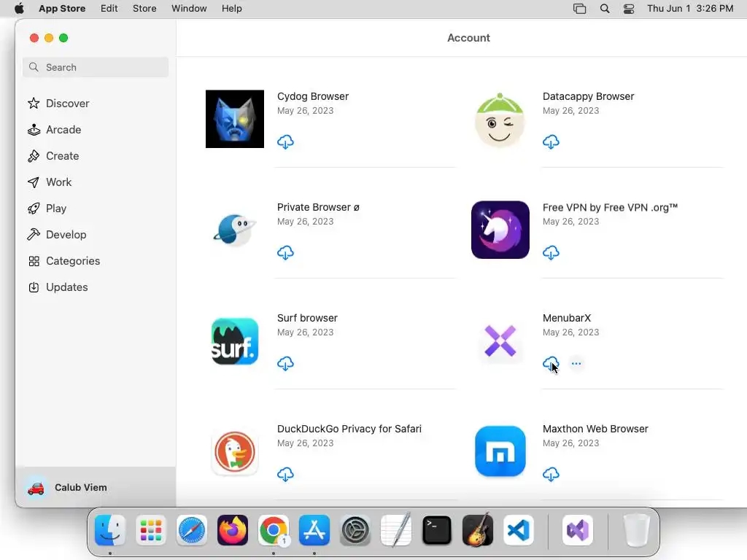Open the Maxthon blue app icon
The image size is (747, 560).
coord(500,451)
